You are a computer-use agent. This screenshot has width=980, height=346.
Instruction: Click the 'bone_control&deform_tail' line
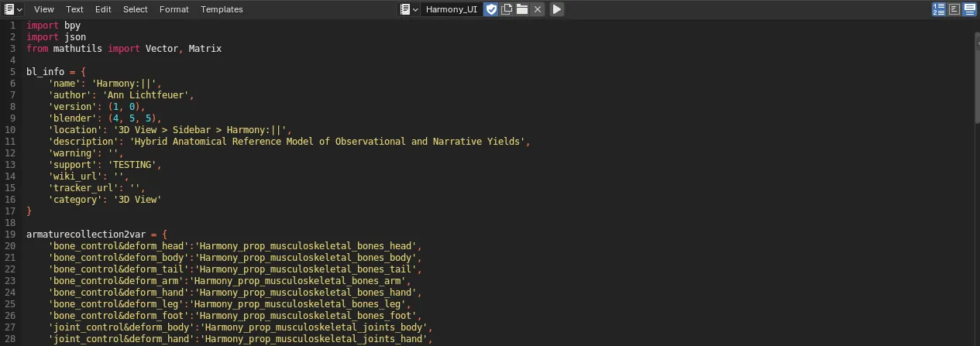click(235, 269)
